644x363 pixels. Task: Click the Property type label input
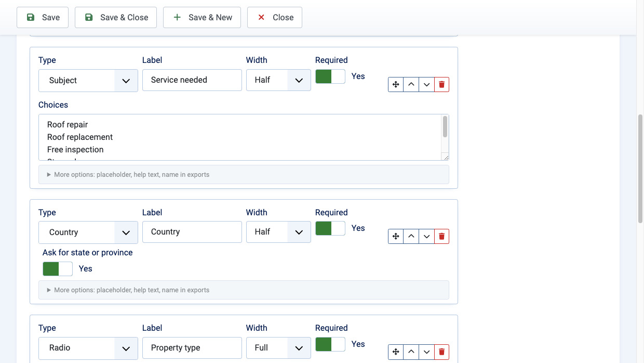pos(192,348)
